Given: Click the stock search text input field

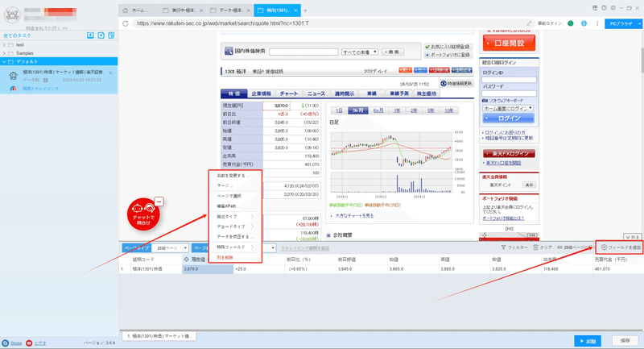Looking at the screenshot, I should 304,52.
